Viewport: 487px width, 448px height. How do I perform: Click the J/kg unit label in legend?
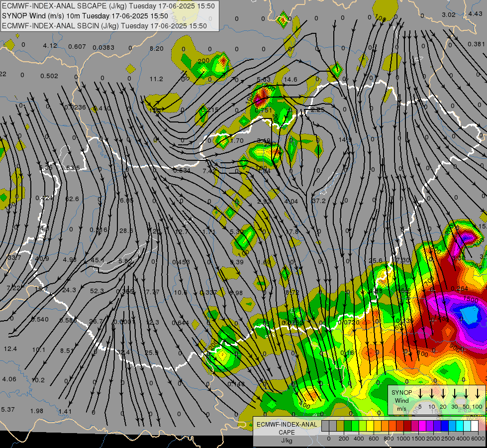coord(287,441)
